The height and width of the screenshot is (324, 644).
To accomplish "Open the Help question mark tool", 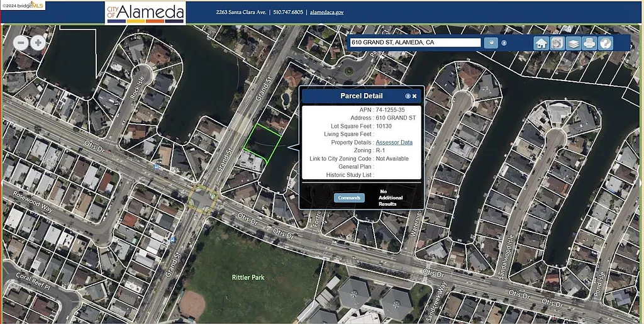I will pos(605,43).
